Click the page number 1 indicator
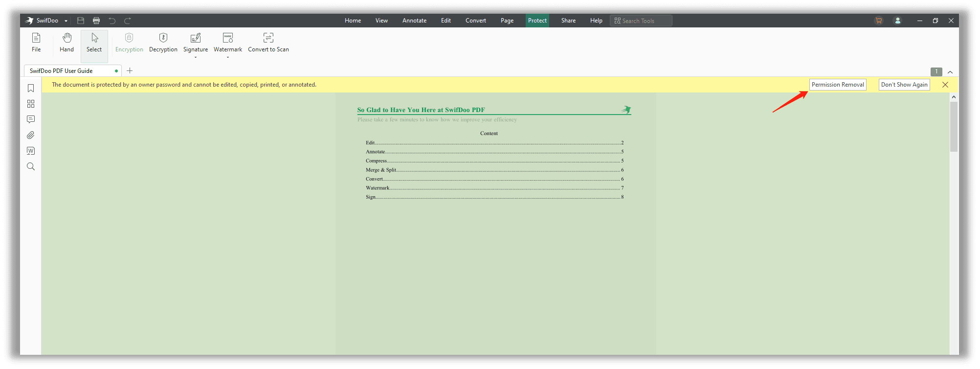Image resolution: width=980 pixels, height=369 pixels. (x=936, y=71)
